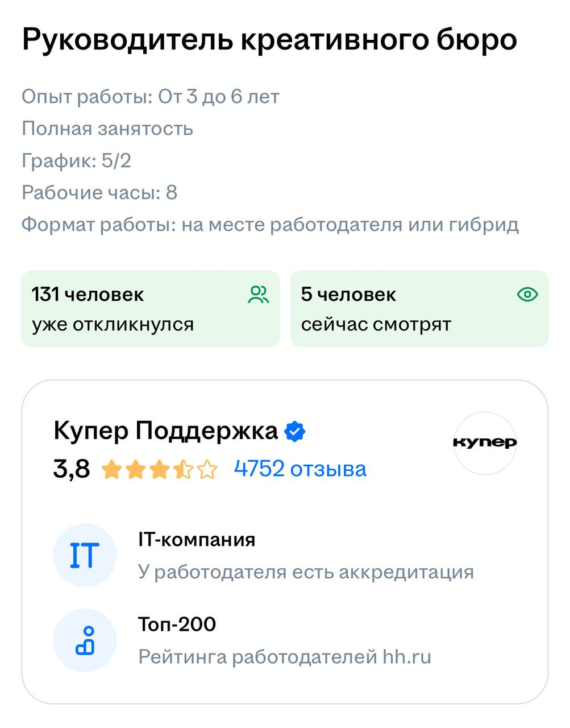Click the job title Руководитель креативного бюро

269,40
